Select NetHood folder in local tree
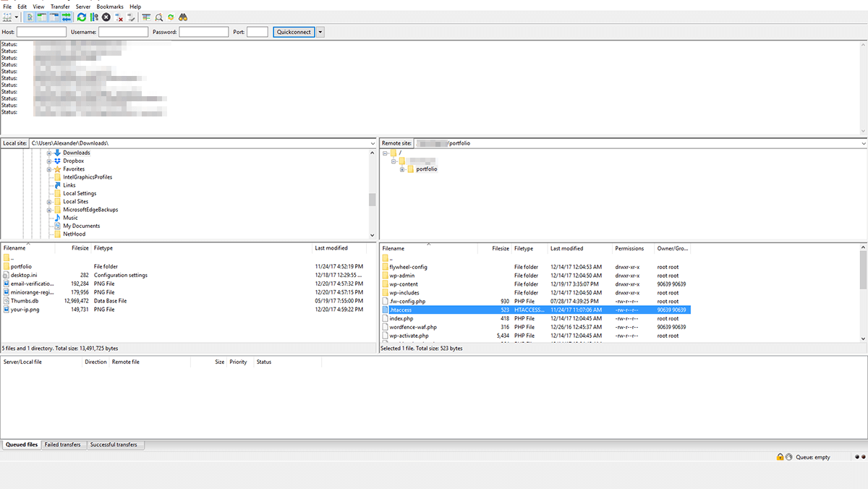Image resolution: width=868 pixels, height=489 pixels. tap(74, 234)
